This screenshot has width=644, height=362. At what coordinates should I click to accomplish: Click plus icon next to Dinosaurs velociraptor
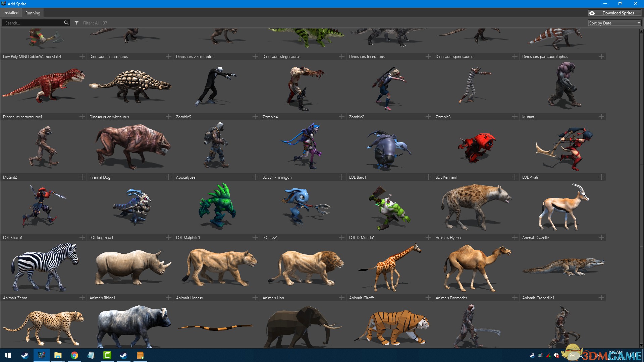(x=255, y=56)
